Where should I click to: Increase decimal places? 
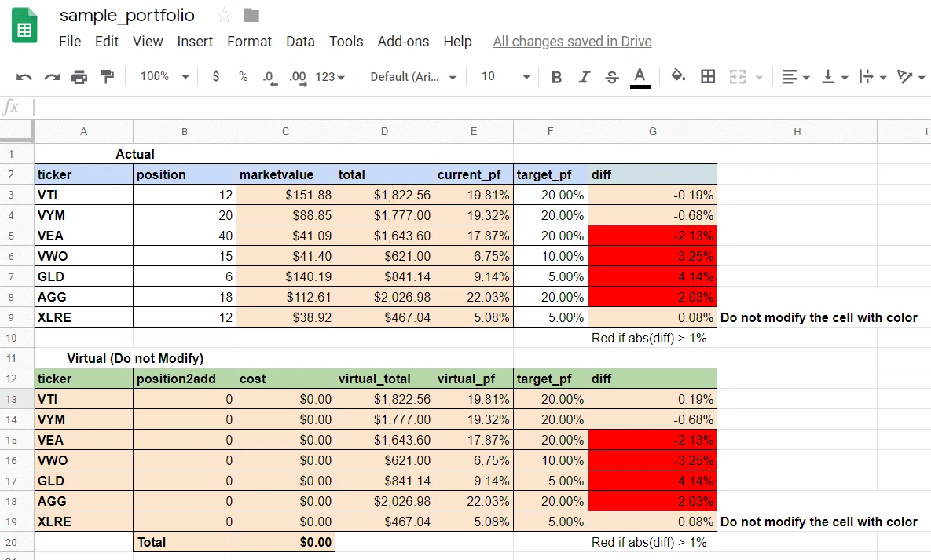(x=298, y=77)
